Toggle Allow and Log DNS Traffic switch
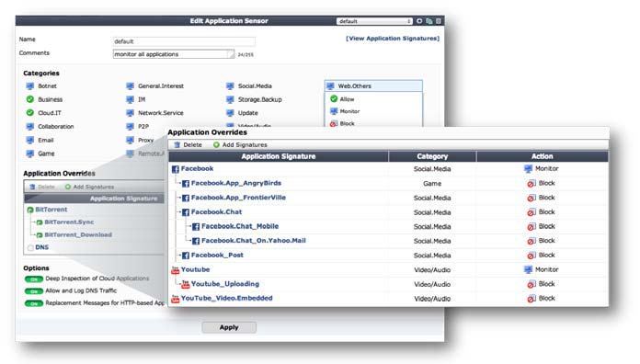 [34, 291]
